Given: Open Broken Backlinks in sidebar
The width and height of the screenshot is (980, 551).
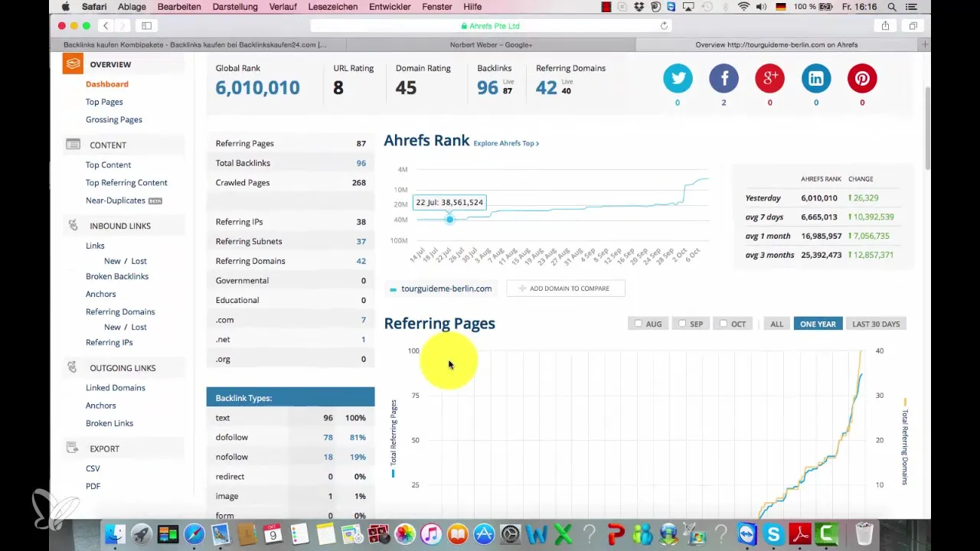Looking at the screenshot, I should [117, 276].
